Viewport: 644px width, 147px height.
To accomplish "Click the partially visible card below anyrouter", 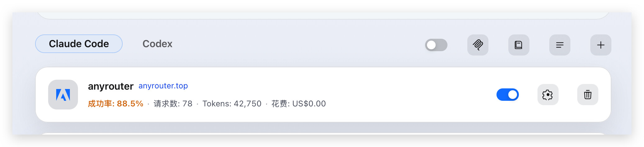I will [323, 134].
